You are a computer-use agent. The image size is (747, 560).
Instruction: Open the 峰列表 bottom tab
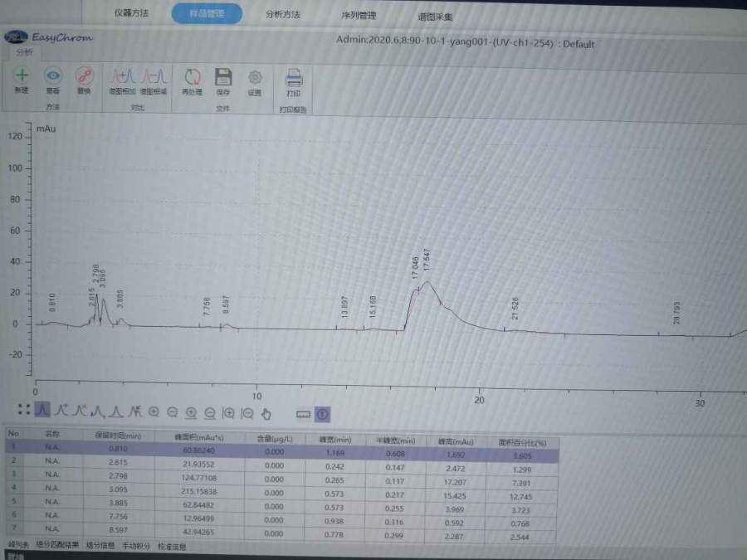(18, 544)
